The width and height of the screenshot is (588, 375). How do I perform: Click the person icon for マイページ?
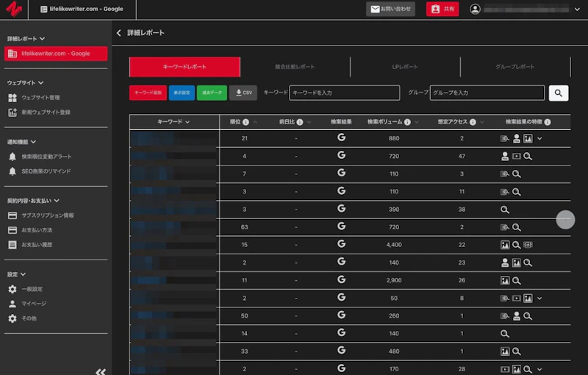coord(12,304)
